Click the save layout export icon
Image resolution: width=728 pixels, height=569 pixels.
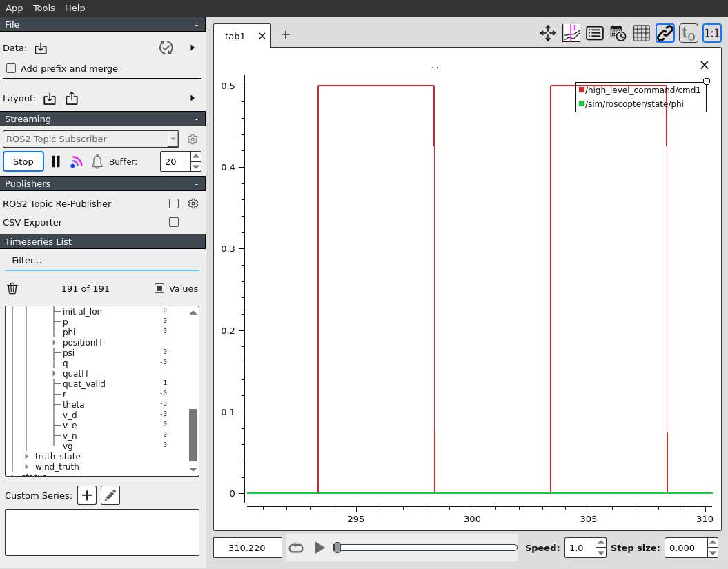(x=72, y=99)
